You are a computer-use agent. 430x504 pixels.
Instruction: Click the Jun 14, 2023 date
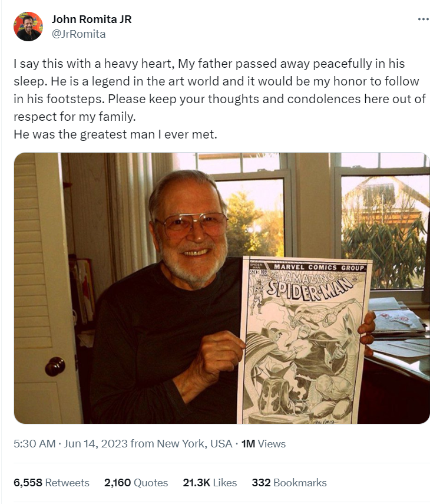(x=95, y=443)
